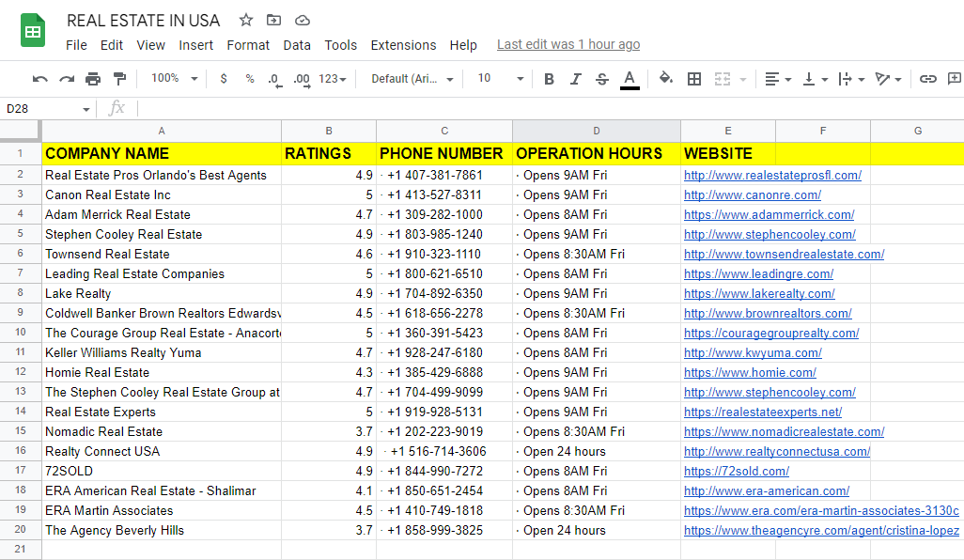
Task: Open the font size 10 dropdown
Action: pyautogui.click(x=501, y=79)
